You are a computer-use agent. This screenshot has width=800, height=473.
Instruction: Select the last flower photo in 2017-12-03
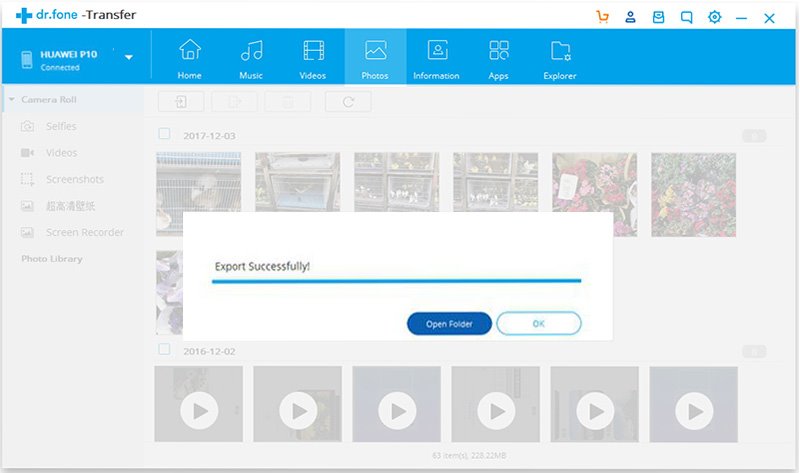pyautogui.click(x=693, y=194)
